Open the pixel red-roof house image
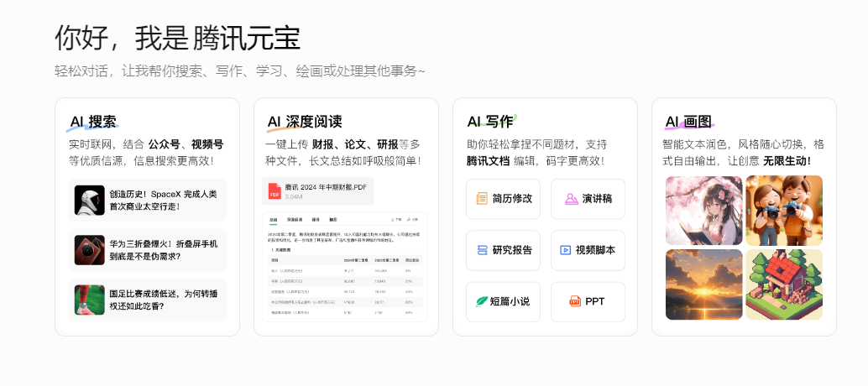868x386 pixels. click(x=784, y=284)
